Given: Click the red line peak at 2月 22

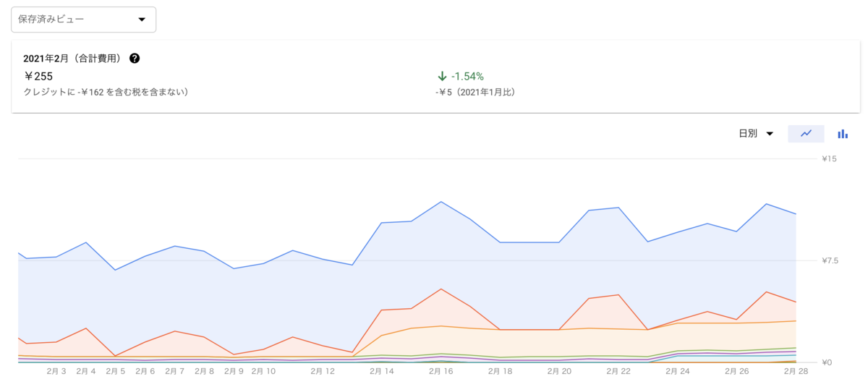Looking at the screenshot, I should pos(618,294).
